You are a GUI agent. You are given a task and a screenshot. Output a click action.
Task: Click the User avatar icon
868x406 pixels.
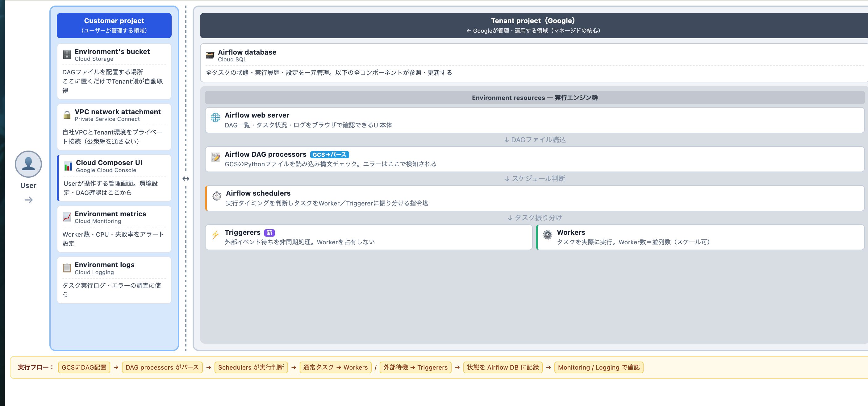[28, 164]
